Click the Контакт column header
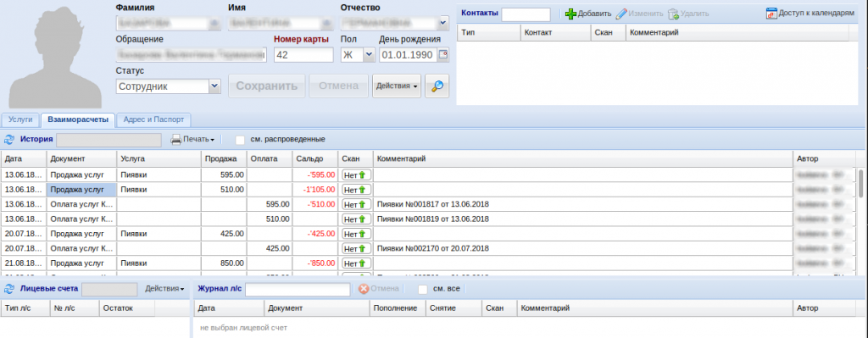The height and width of the screenshot is (338, 868). pos(556,33)
